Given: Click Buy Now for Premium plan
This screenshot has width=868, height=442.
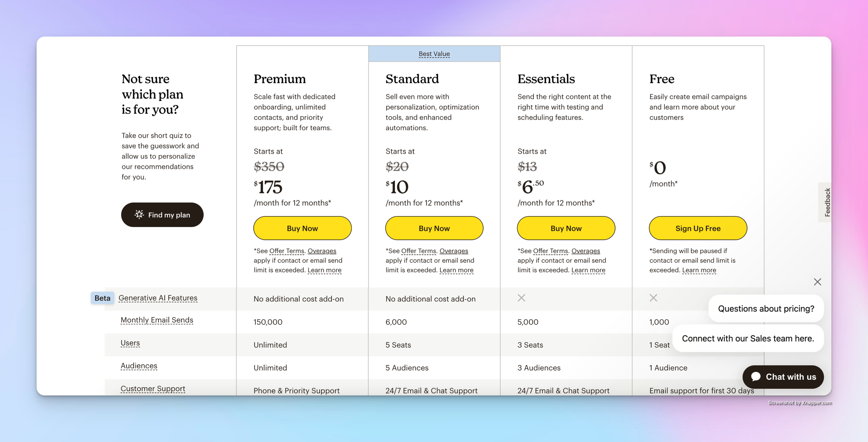Looking at the screenshot, I should tap(302, 228).
